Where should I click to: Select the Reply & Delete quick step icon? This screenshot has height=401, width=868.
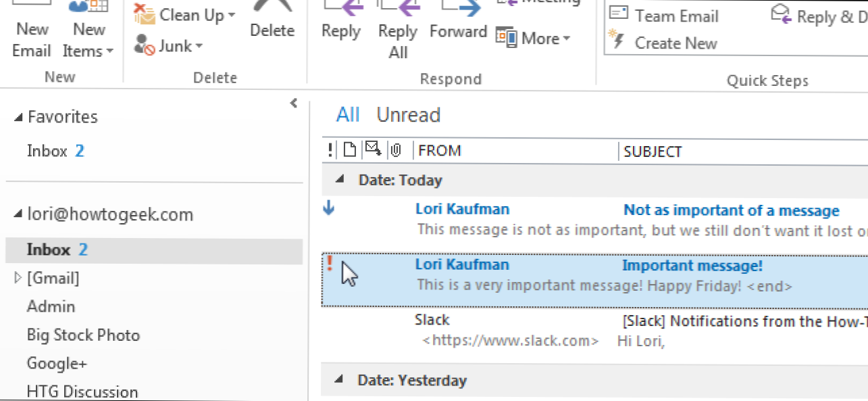click(782, 14)
